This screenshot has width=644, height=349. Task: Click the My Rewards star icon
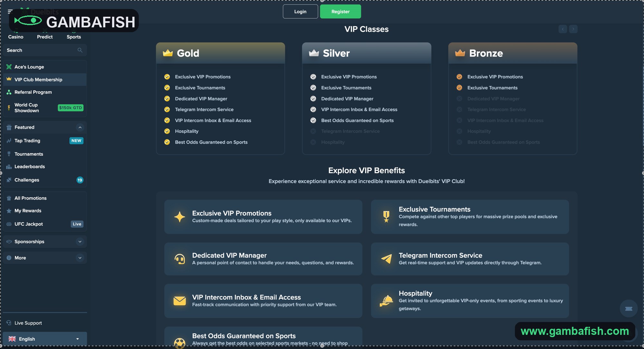(9, 211)
